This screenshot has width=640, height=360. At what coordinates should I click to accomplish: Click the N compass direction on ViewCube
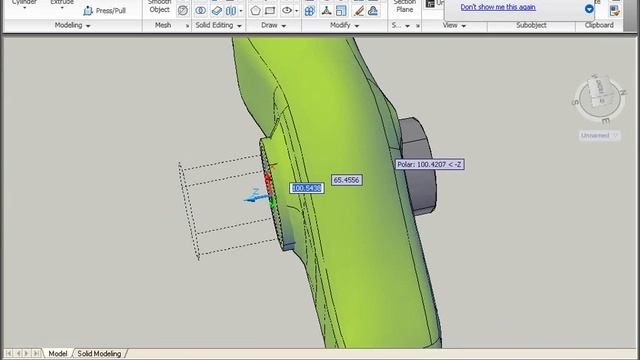click(x=623, y=92)
